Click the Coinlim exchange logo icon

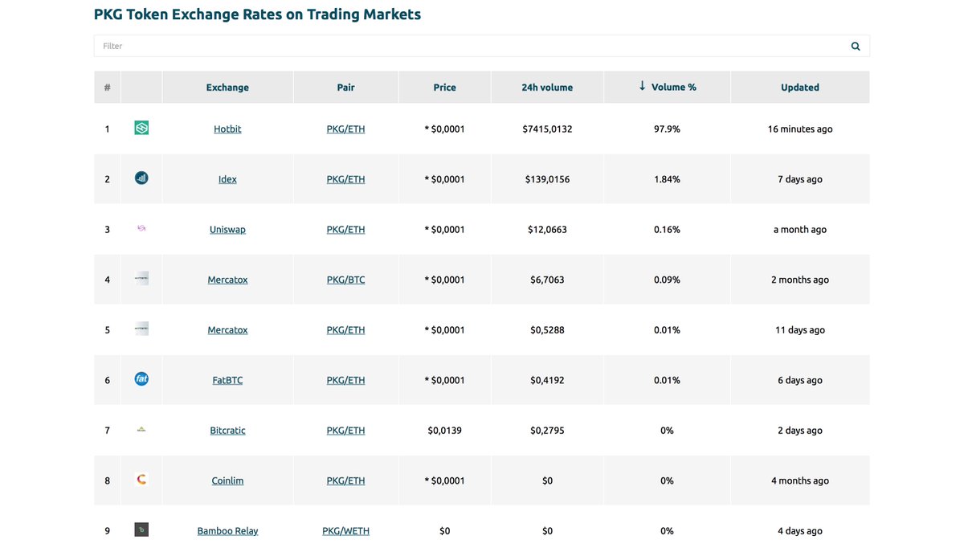click(x=141, y=480)
